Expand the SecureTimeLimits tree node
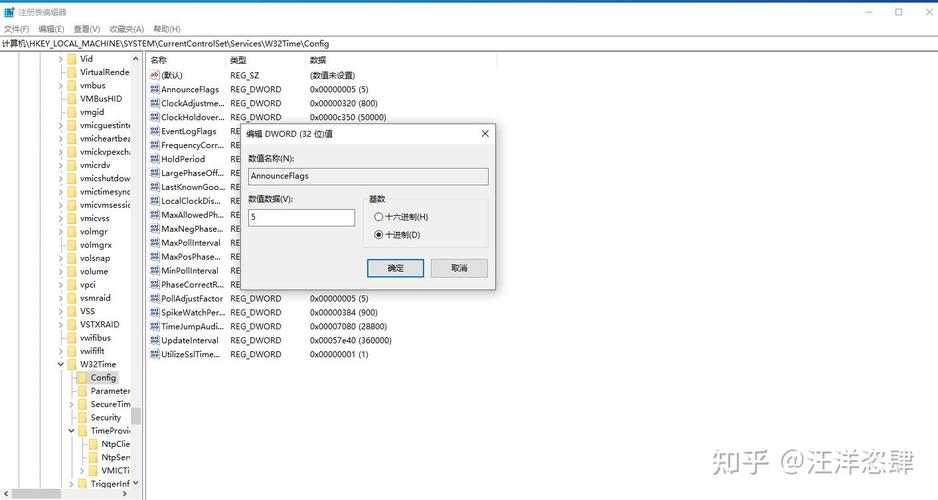This screenshot has width=938, height=500. coord(72,404)
